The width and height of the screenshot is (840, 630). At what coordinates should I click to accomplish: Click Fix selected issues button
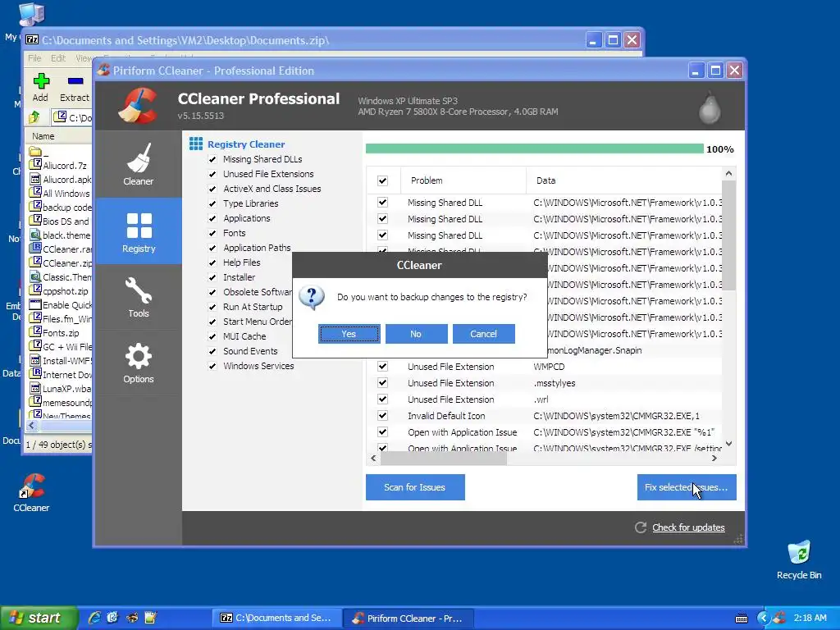[687, 487]
